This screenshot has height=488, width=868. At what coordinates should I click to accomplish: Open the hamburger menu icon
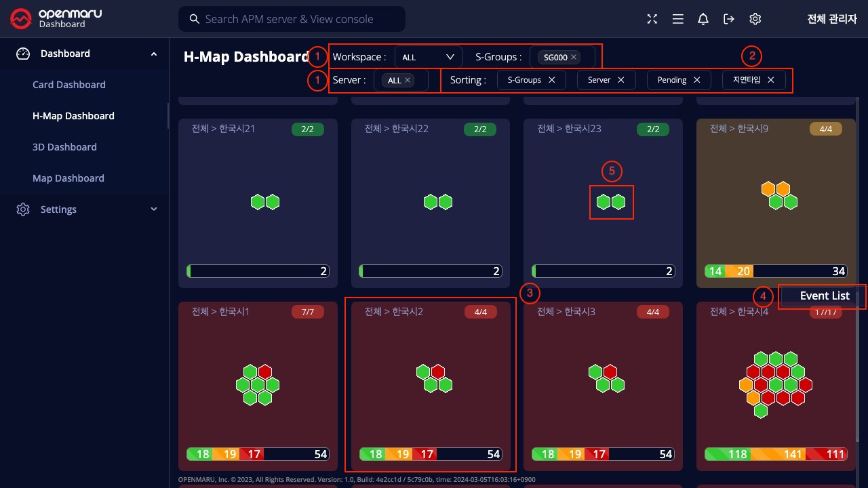[677, 19]
